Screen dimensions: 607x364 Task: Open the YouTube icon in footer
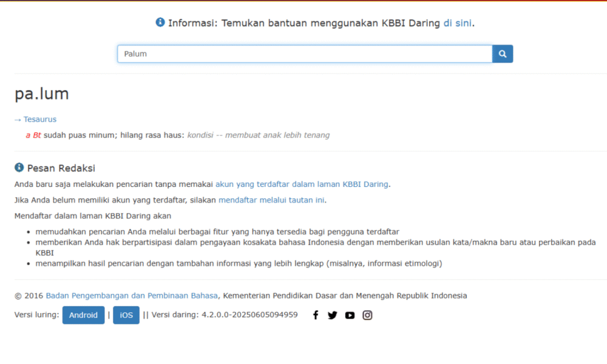(350, 315)
